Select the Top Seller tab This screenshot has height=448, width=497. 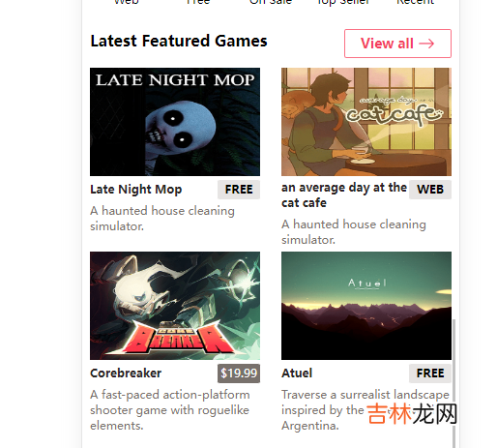(343, 2)
